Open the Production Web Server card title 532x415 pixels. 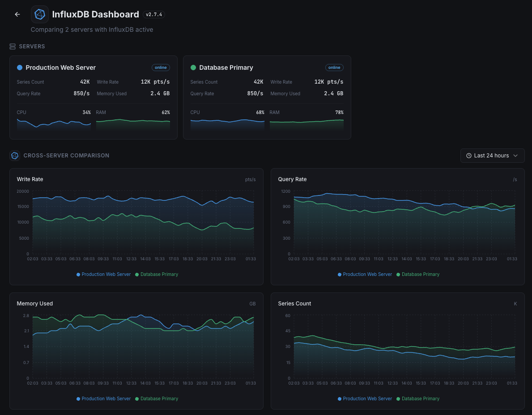61,68
